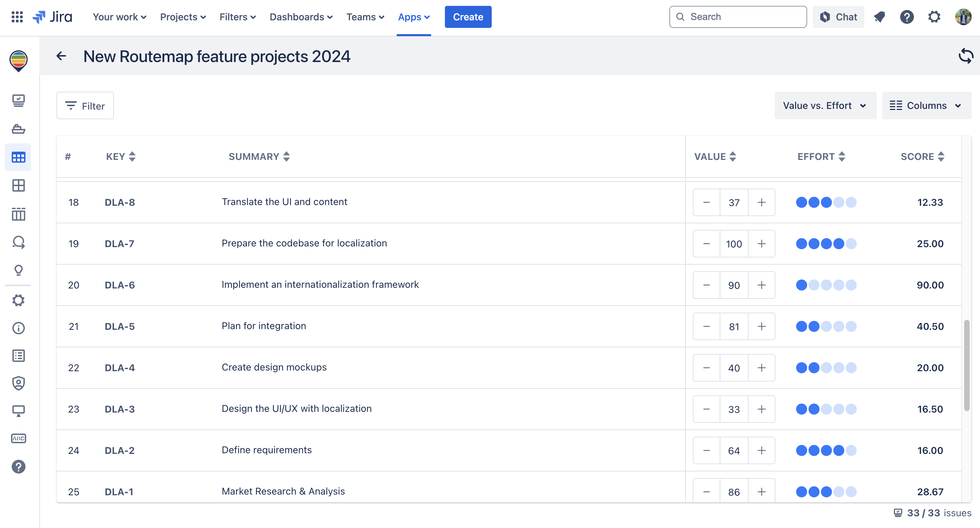Open the table view icon in sidebar
This screenshot has height=528, width=980.
(18, 157)
